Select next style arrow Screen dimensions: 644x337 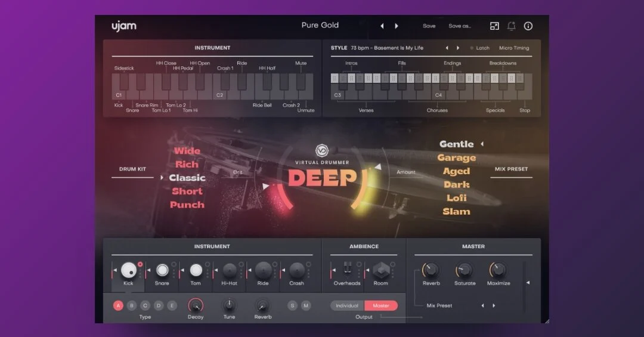[x=458, y=48]
